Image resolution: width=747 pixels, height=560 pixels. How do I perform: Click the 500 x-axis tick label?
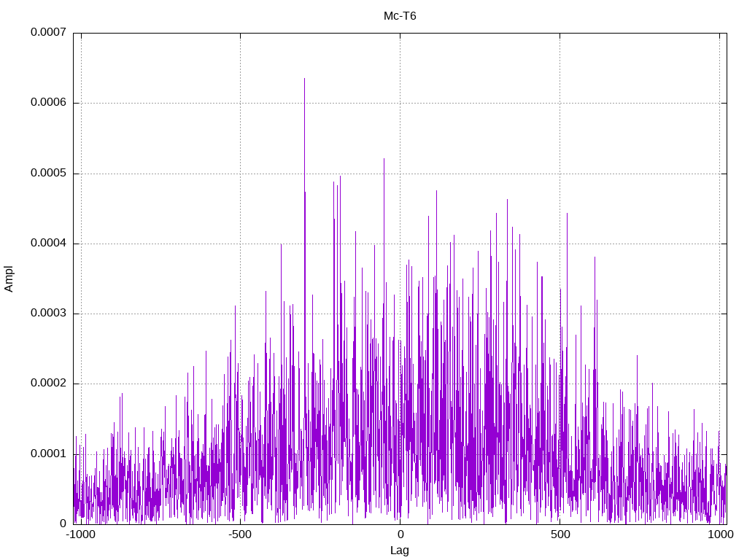pos(560,534)
